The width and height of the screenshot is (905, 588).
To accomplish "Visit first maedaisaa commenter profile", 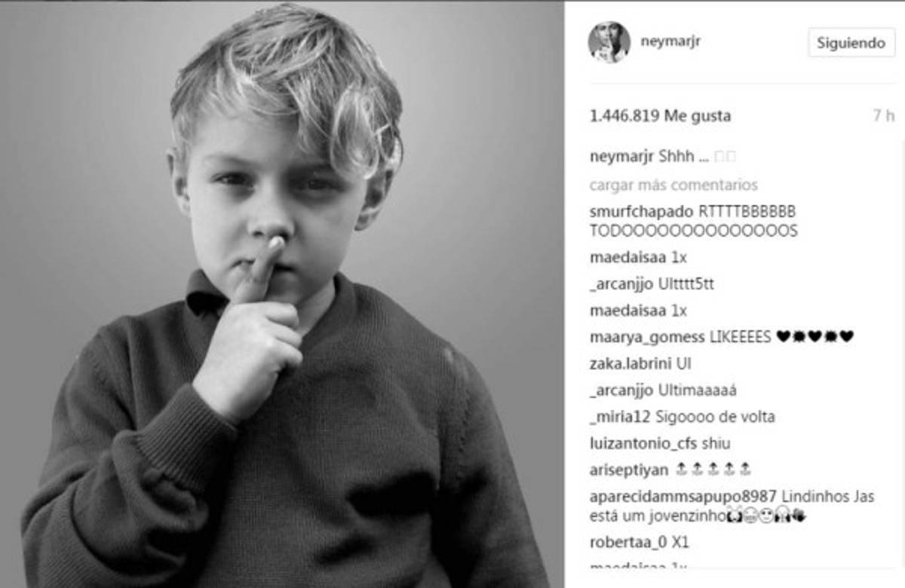I will click(x=628, y=258).
